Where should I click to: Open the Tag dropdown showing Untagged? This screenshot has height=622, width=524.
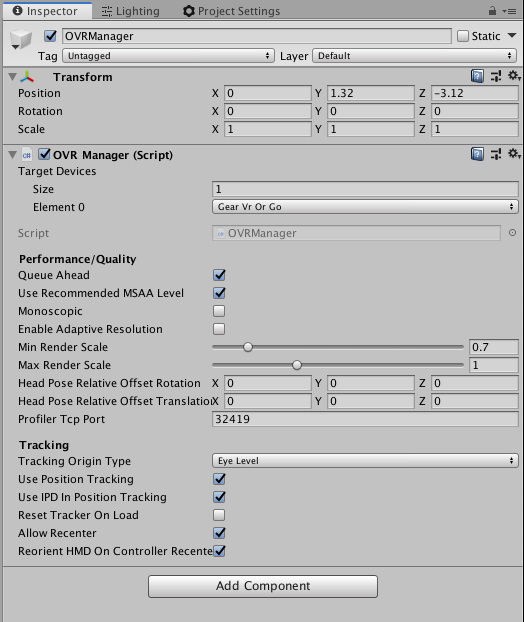pyautogui.click(x=168, y=56)
